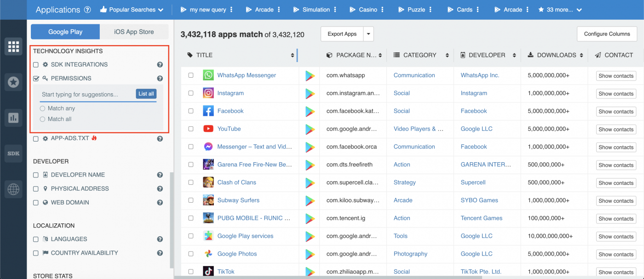
Task: Show contacts for Subway Surfers
Action: (616, 200)
